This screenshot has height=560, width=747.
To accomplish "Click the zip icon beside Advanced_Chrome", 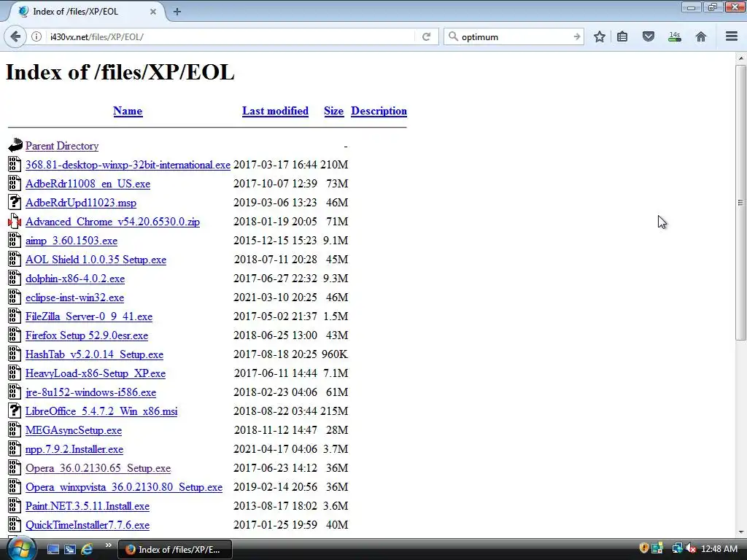I will click(x=15, y=221).
